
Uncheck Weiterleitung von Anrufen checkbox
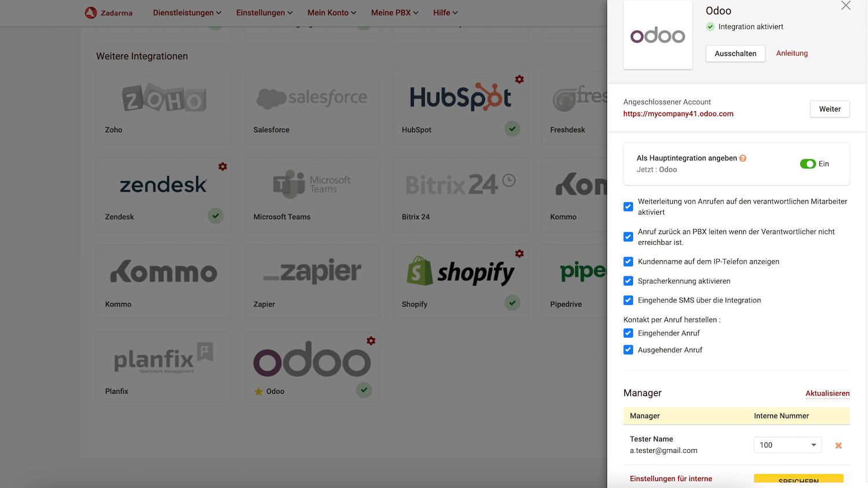coord(628,206)
